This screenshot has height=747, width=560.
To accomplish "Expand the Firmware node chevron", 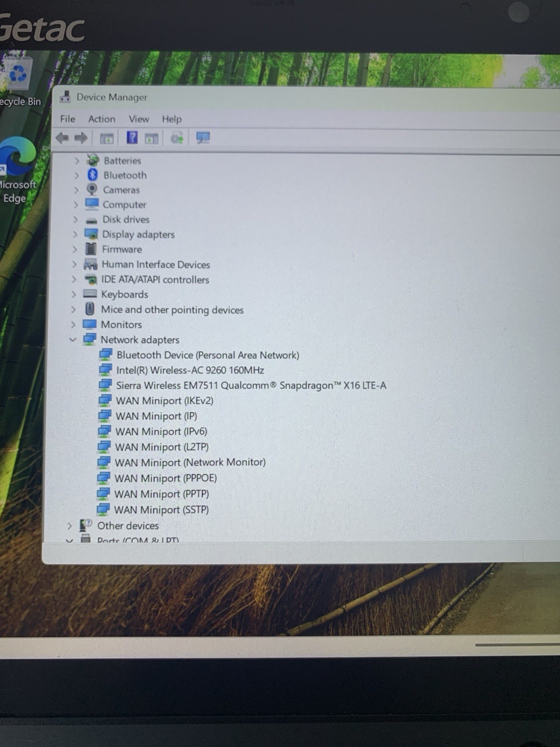I will (75, 249).
